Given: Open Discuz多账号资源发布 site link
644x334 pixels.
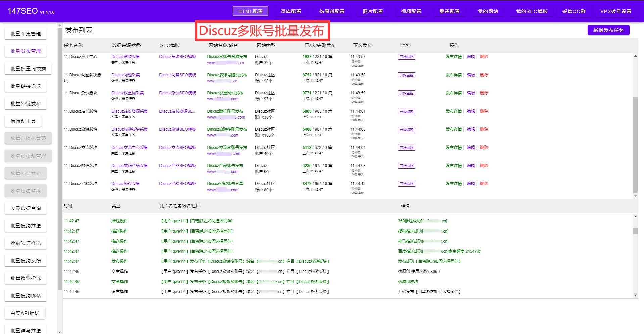Looking at the screenshot, I should pyautogui.click(x=227, y=57).
